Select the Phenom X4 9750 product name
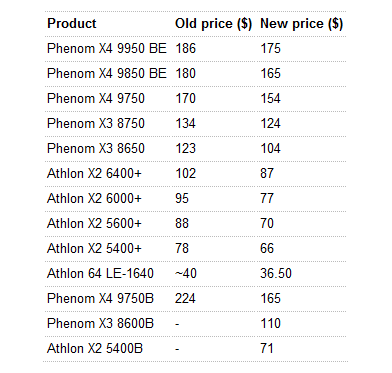The width and height of the screenshot is (392, 373). point(96,99)
